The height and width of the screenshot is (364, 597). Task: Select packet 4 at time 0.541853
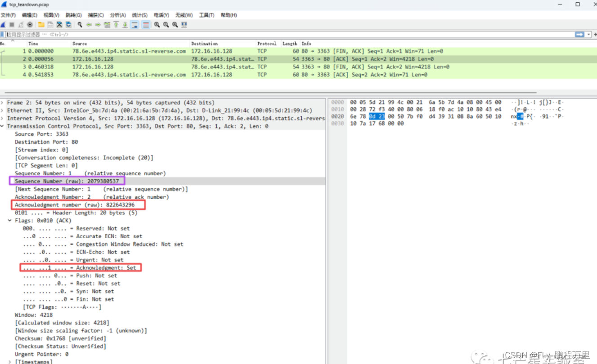298,75
